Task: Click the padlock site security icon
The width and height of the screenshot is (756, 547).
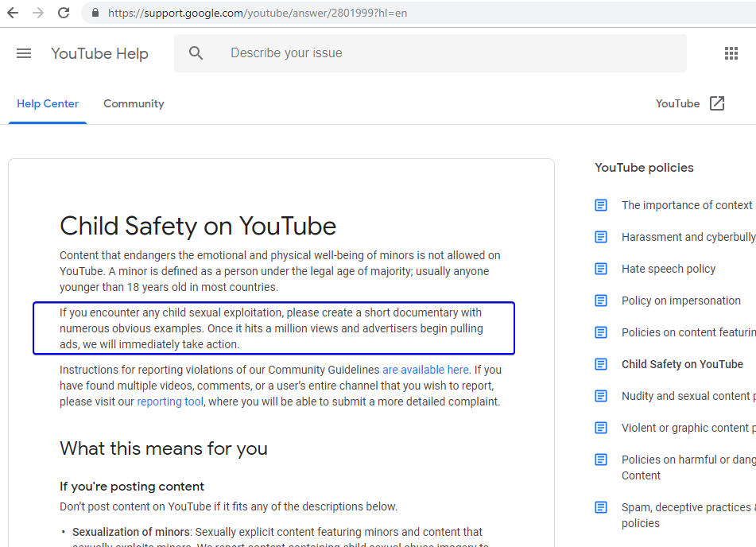Action: (95, 13)
